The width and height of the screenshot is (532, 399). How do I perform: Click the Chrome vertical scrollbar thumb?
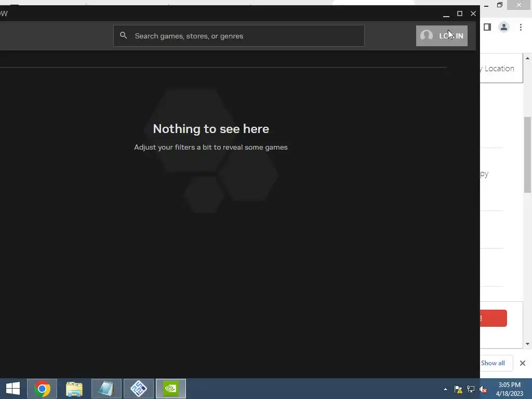coord(528,155)
